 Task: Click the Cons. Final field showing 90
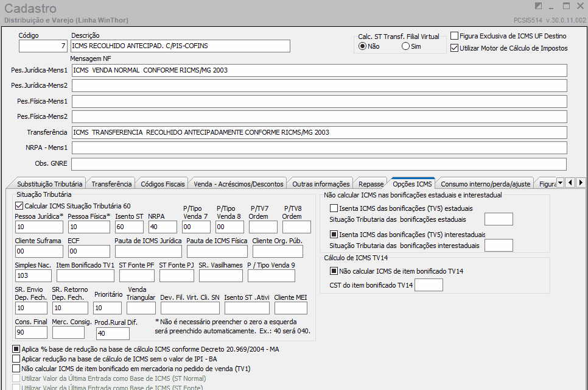(31, 333)
